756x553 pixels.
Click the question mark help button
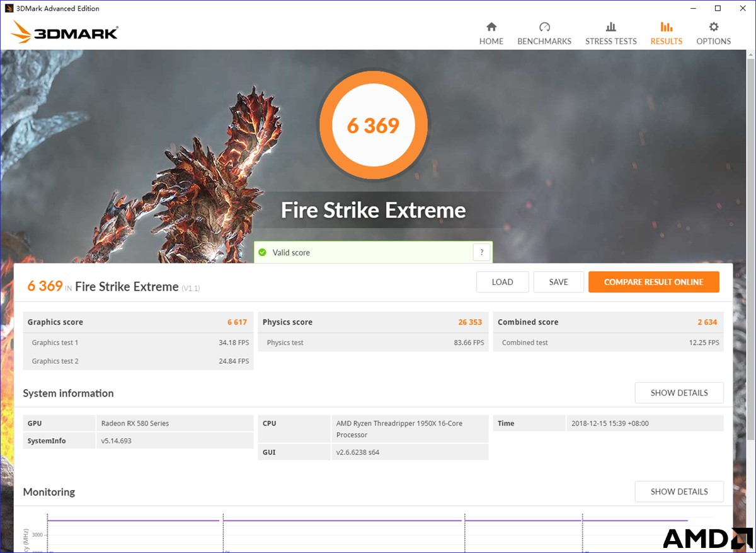(x=481, y=252)
